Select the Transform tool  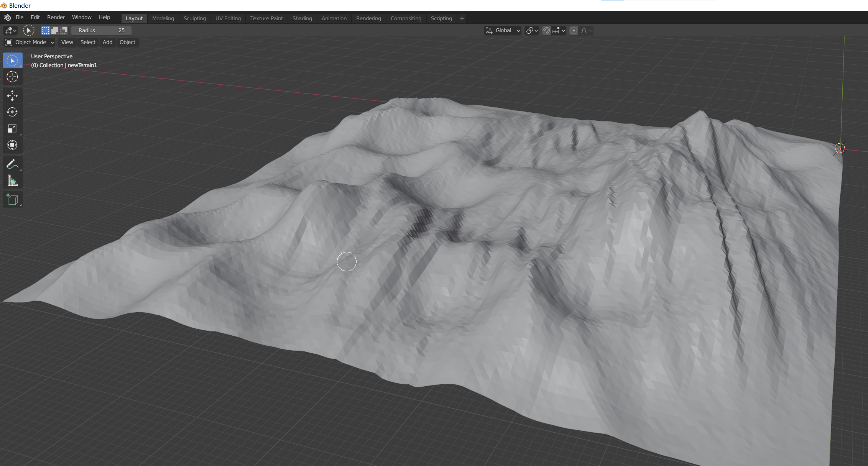tap(13, 145)
